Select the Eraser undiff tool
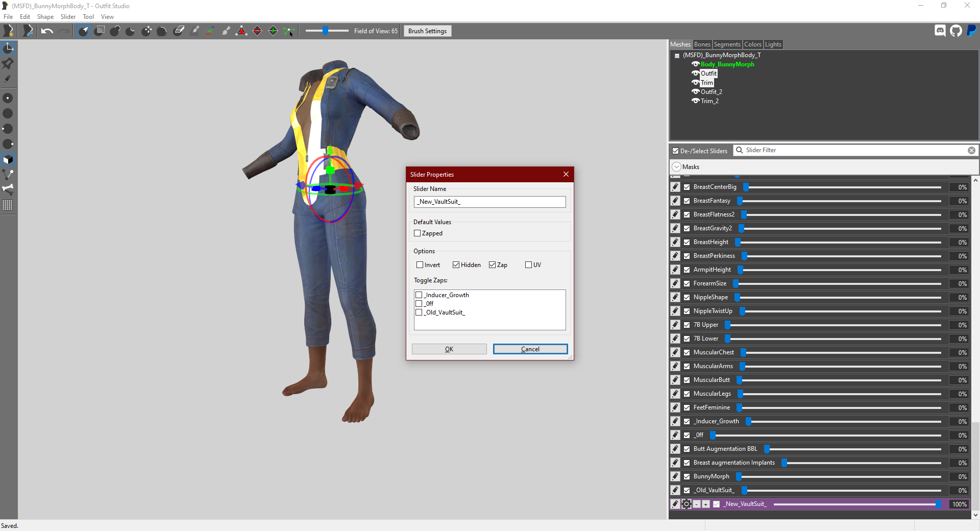Screen dimensions: 980x531 tap(179, 31)
